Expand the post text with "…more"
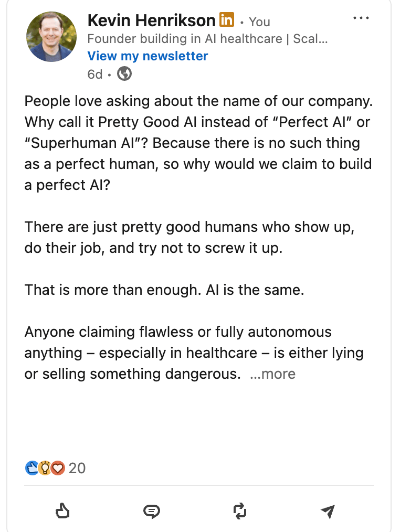 point(273,374)
